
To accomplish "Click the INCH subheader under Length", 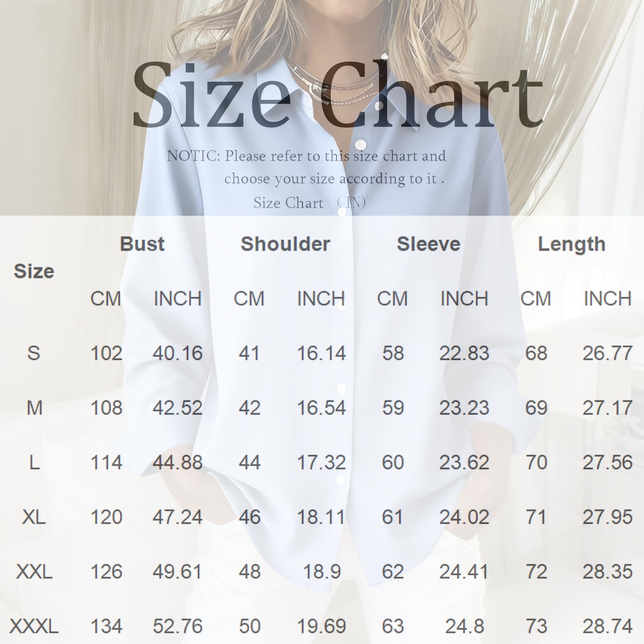I will 607,299.
